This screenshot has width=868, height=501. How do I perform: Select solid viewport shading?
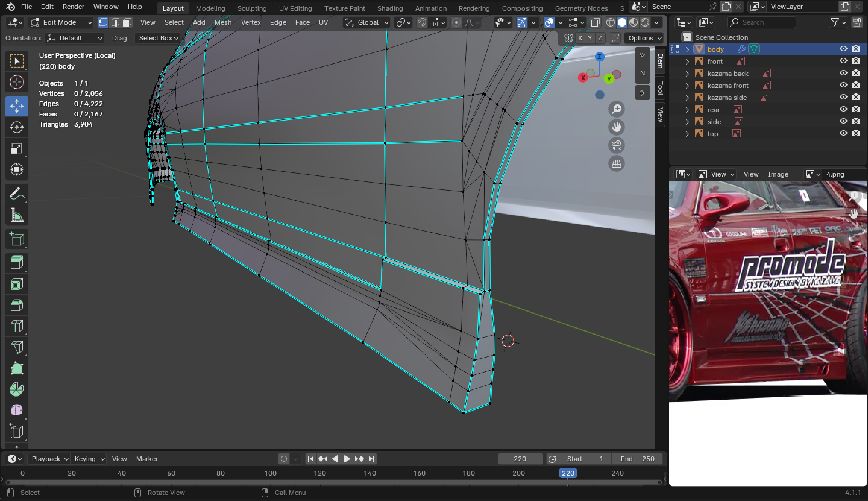(x=622, y=22)
